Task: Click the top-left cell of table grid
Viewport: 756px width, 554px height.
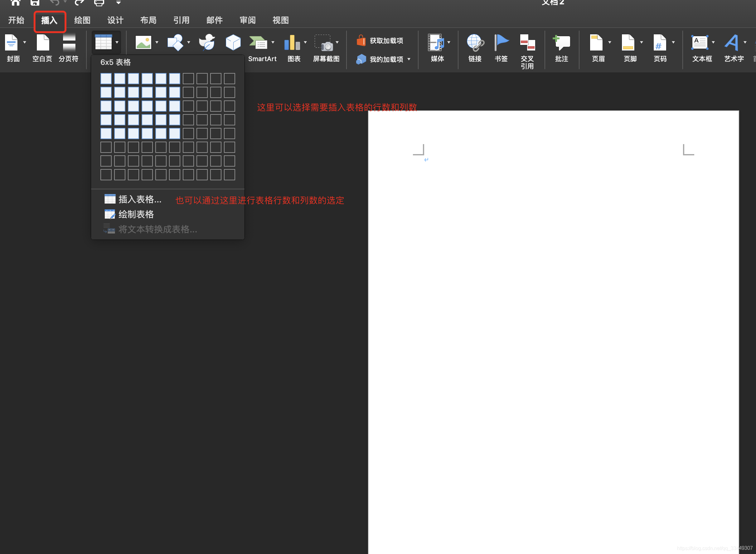Action: [x=106, y=79]
